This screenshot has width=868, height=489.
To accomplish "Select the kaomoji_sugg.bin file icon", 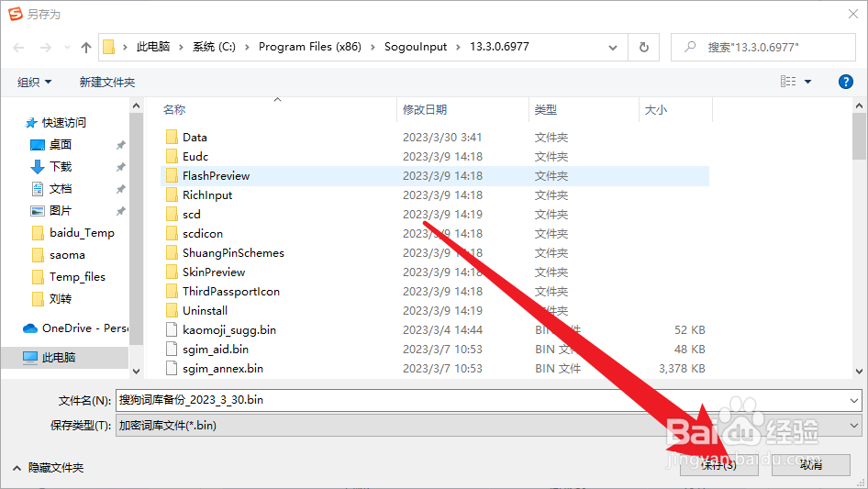I will coord(172,329).
